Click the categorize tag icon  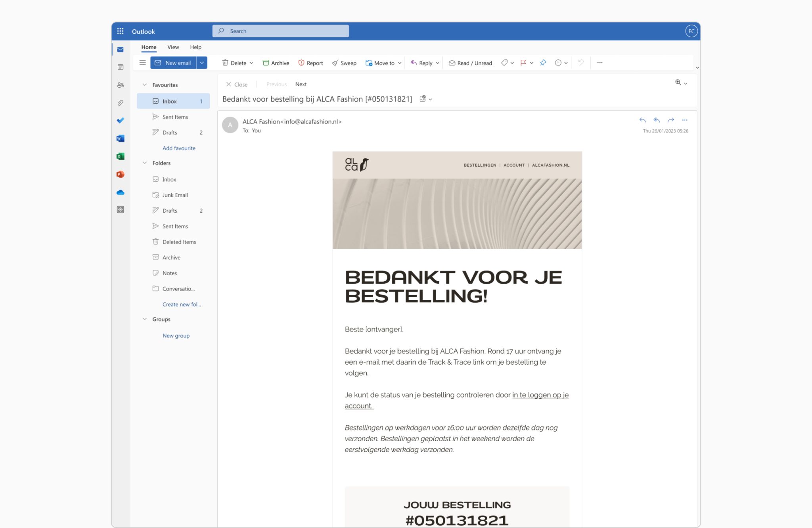click(x=504, y=63)
